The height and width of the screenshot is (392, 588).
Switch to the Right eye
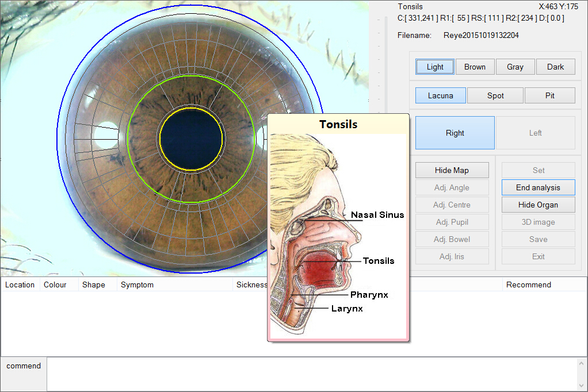click(x=455, y=133)
